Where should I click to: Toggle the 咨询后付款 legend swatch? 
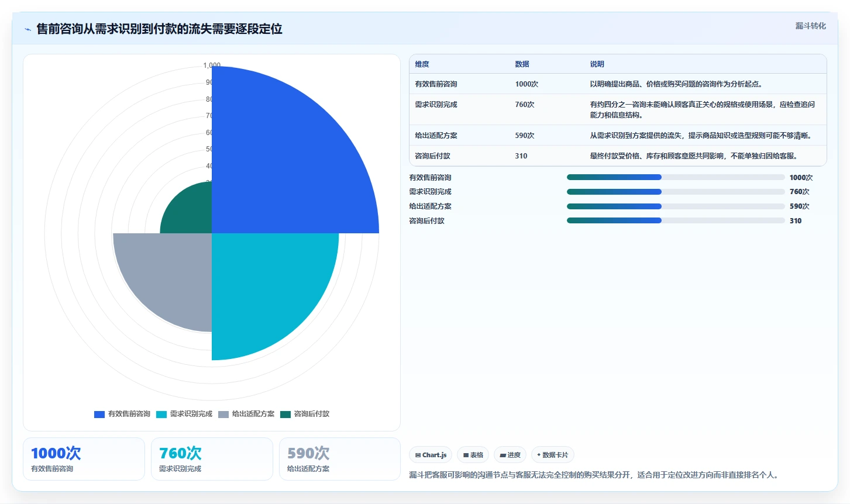point(285,414)
